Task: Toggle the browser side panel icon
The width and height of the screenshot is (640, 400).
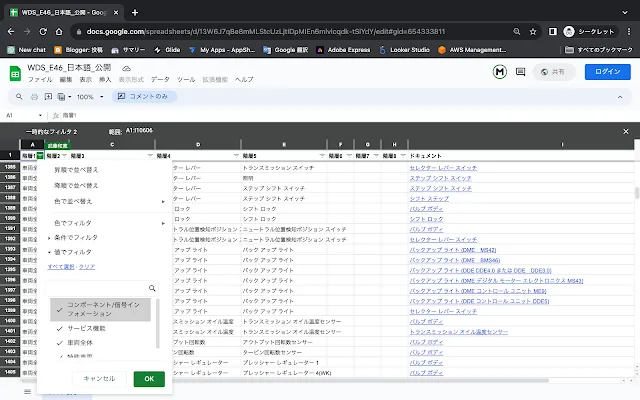Action: 553,31
